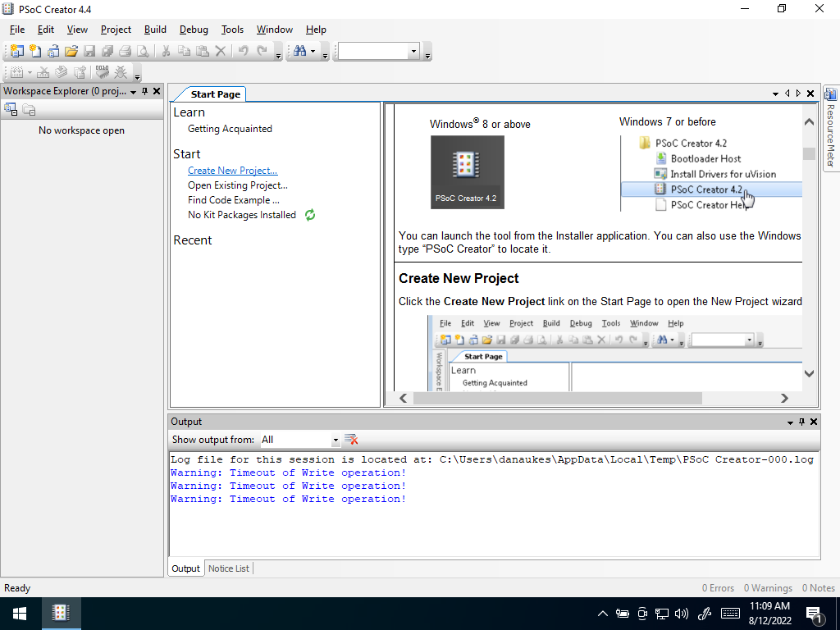Click Open Existing Project link

coord(238,185)
